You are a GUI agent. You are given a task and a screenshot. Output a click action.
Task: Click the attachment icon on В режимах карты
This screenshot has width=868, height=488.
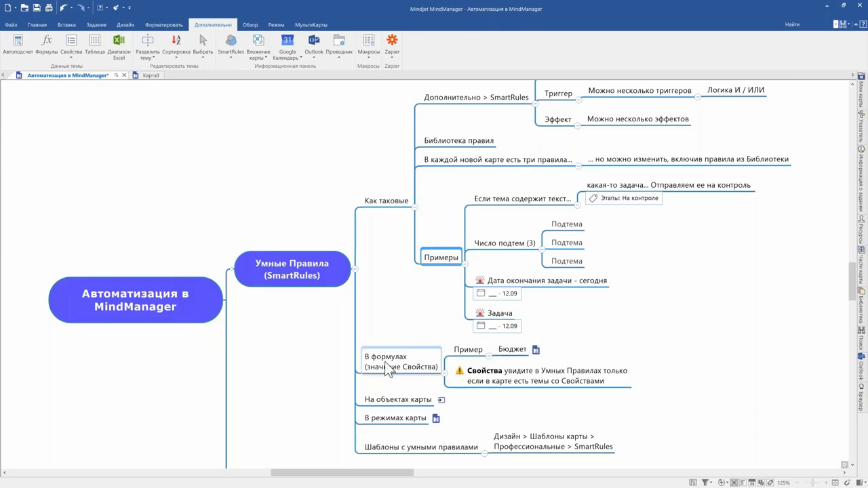click(436, 418)
